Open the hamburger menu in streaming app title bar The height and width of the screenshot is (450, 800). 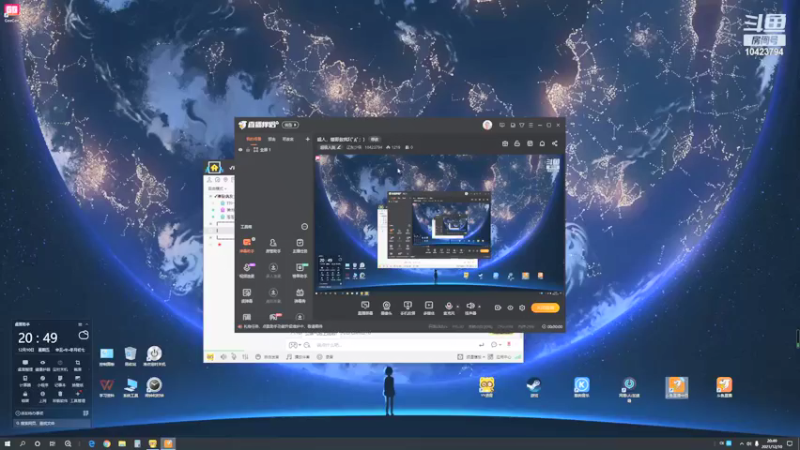pyautogui.click(x=531, y=125)
